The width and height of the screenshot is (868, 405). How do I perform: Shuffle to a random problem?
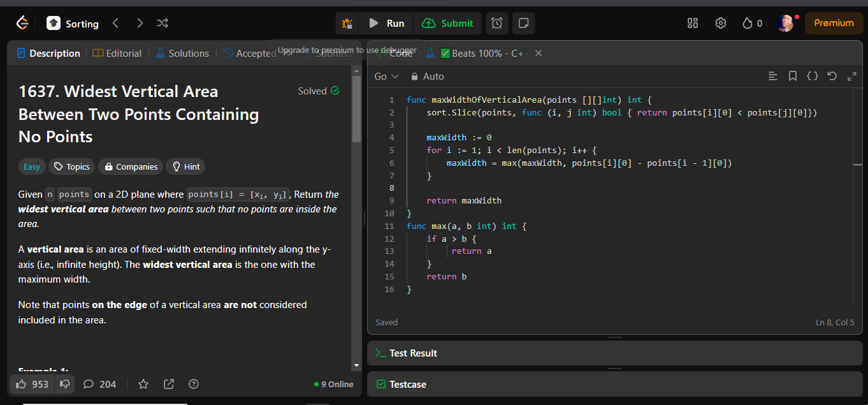(x=163, y=23)
